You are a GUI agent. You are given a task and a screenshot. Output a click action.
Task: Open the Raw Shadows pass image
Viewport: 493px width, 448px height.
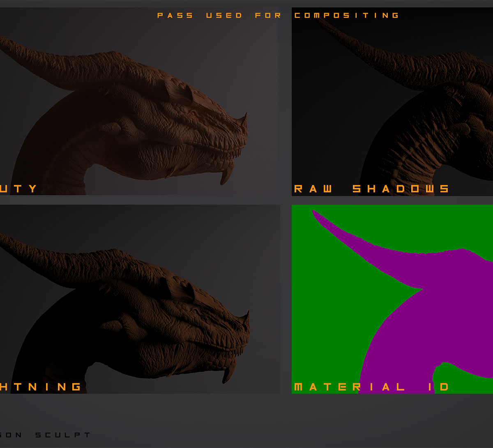pyautogui.click(x=392, y=102)
